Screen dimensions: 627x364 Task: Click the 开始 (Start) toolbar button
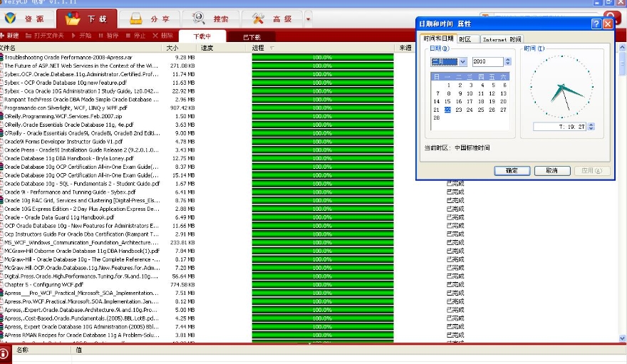coord(81,36)
